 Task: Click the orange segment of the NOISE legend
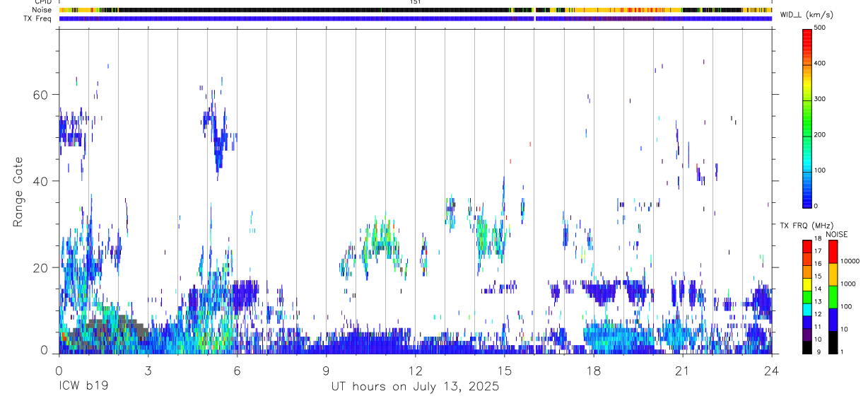(833, 274)
